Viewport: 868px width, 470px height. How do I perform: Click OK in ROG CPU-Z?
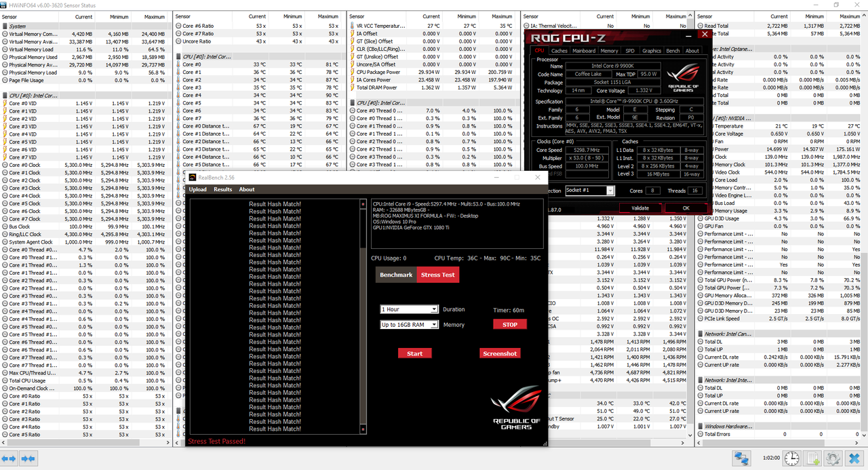(x=686, y=208)
